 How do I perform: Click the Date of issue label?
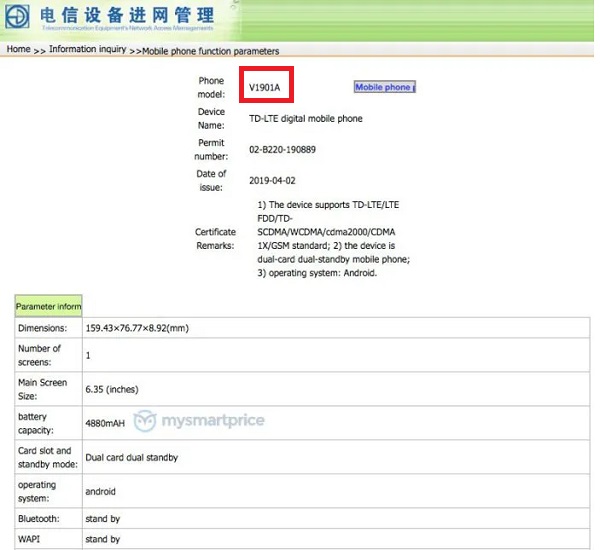click(x=211, y=180)
